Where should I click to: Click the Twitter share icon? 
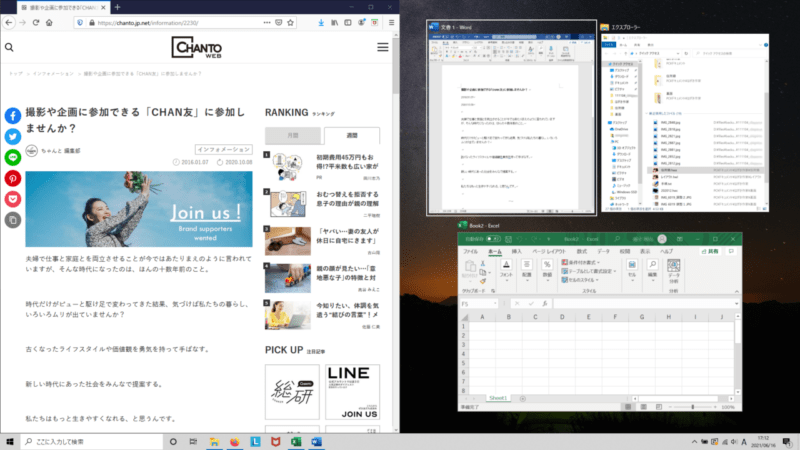(x=14, y=136)
